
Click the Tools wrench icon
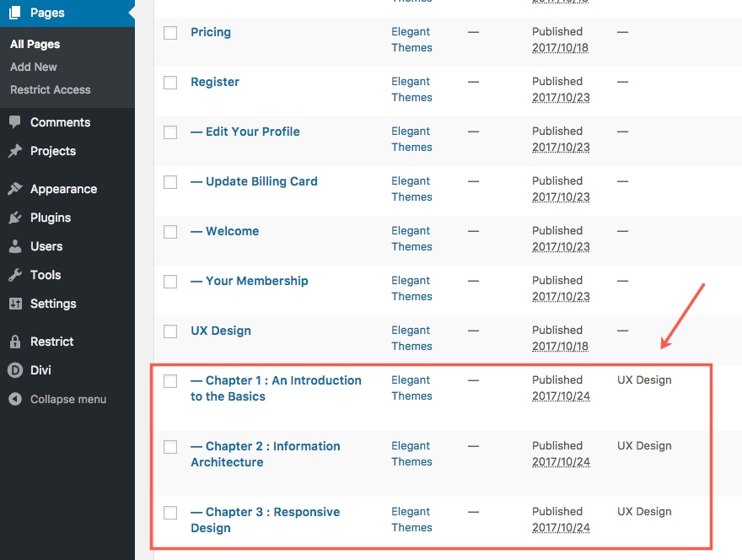pos(14,275)
